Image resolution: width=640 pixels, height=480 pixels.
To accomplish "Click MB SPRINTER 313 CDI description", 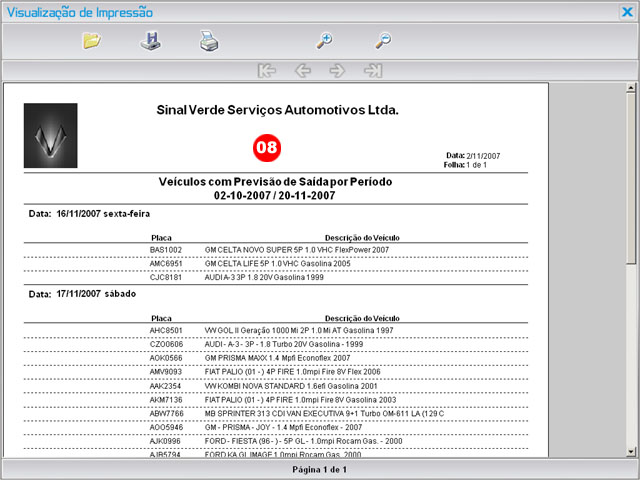I will tap(324, 414).
